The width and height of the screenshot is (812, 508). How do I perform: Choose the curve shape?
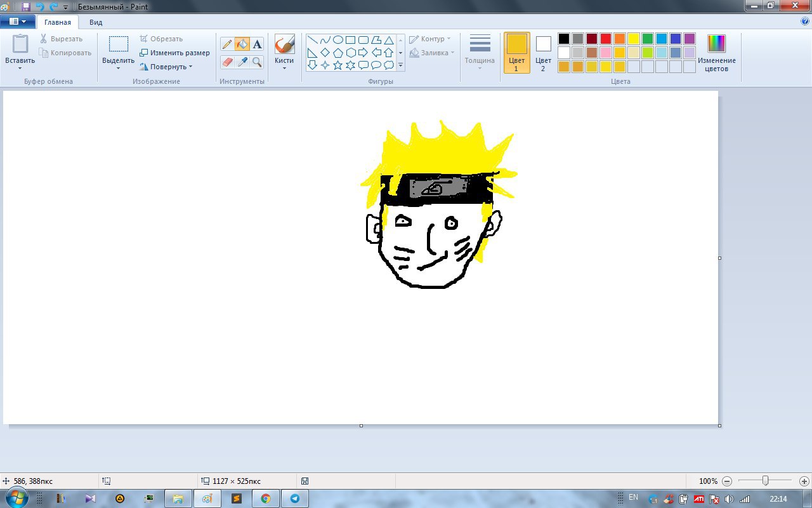point(325,40)
